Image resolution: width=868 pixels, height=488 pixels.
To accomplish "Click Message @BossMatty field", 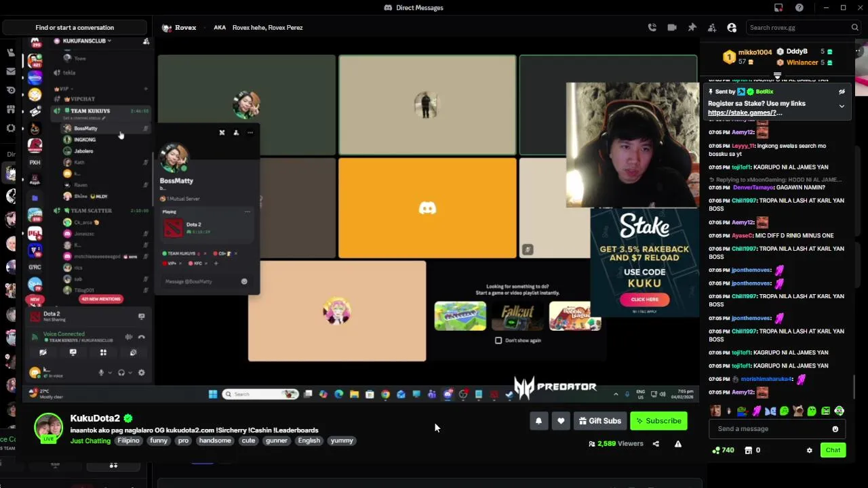I will pyautogui.click(x=205, y=281).
